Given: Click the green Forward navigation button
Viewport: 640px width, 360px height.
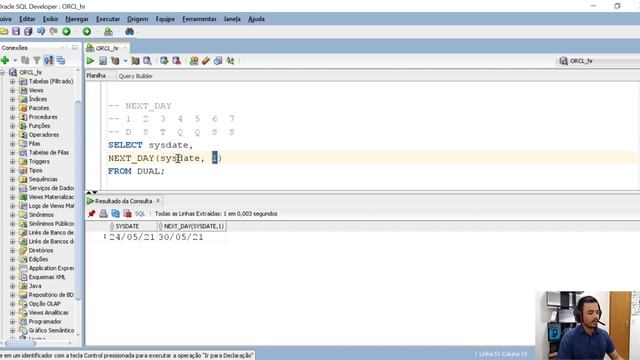Looking at the screenshot, I should [x=87, y=31].
